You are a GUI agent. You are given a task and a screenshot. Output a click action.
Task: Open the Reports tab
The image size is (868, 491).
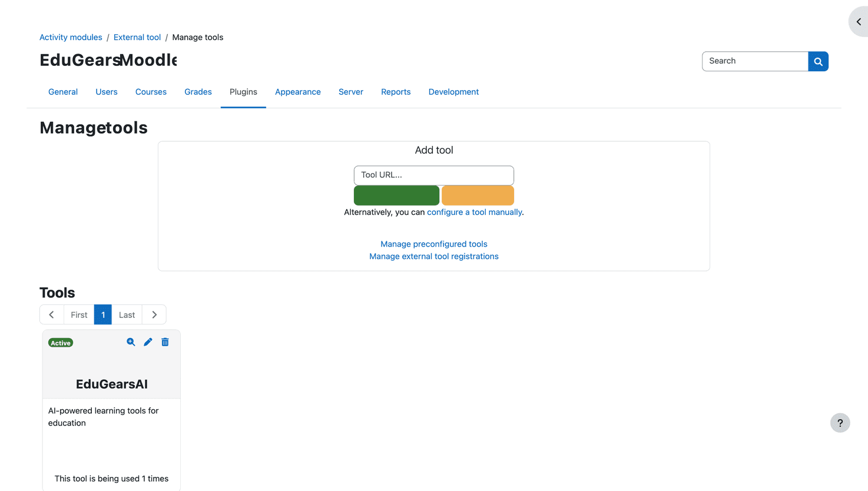pyautogui.click(x=395, y=92)
